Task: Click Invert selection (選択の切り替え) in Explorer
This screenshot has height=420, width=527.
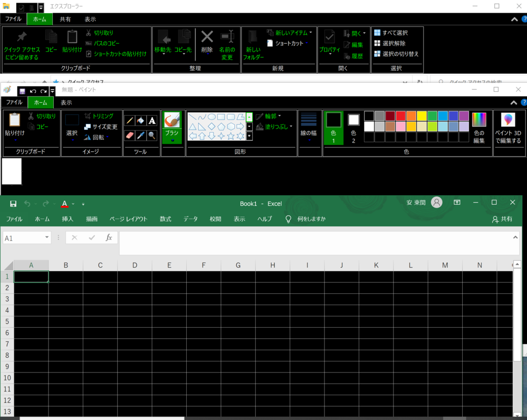Action: 396,54
